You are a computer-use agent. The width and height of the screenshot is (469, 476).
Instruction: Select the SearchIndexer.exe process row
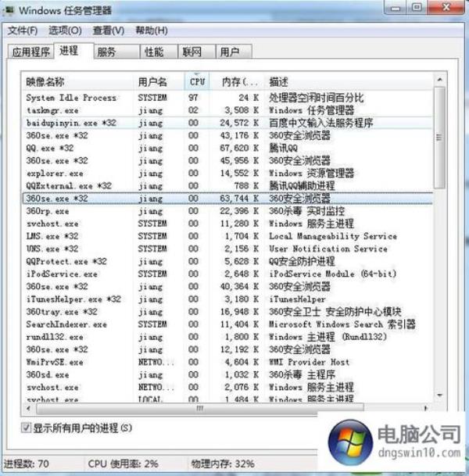227,324
